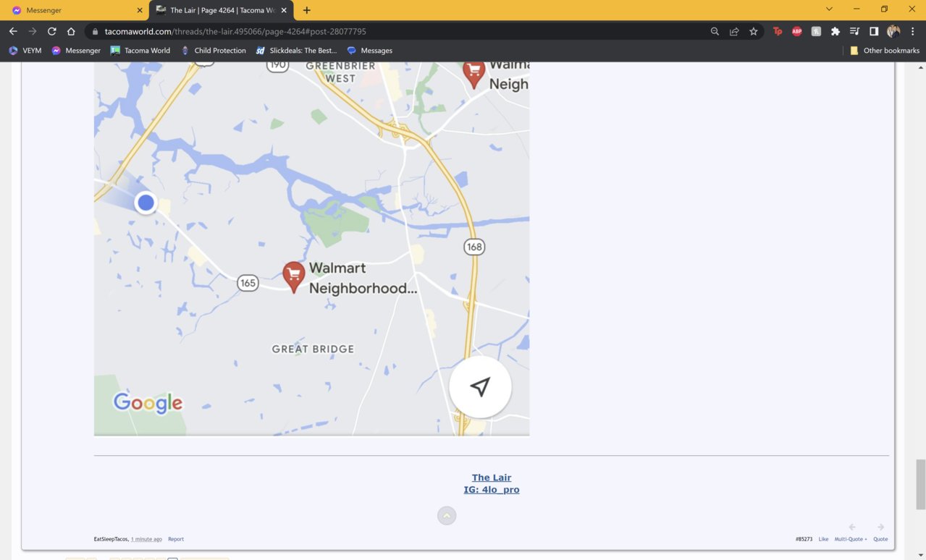Click the GREAT BRIDGE map label
Screen dimensions: 926x560
(x=313, y=349)
